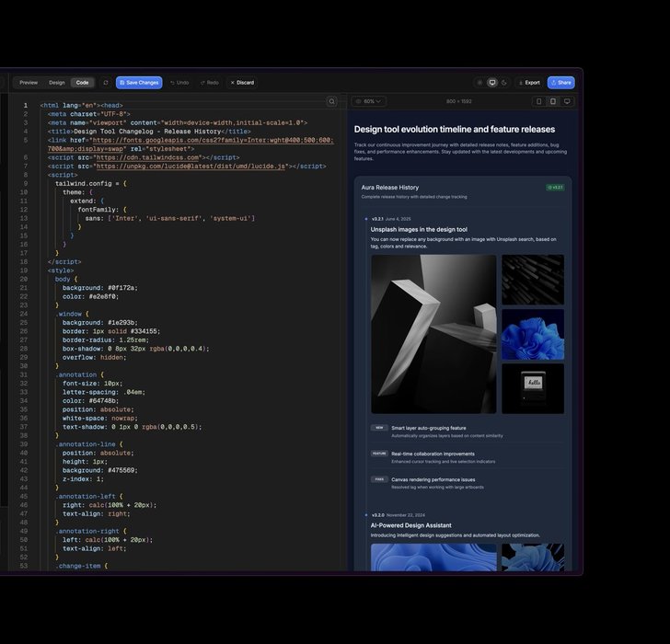This screenshot has width=670, height=644.
Task: Click the blue Share button
Action: [x=560, y=83]
